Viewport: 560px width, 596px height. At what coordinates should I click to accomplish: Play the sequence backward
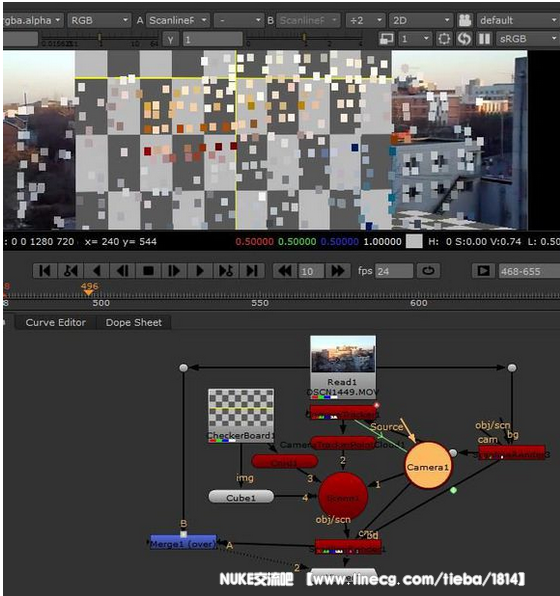(97, 271)
